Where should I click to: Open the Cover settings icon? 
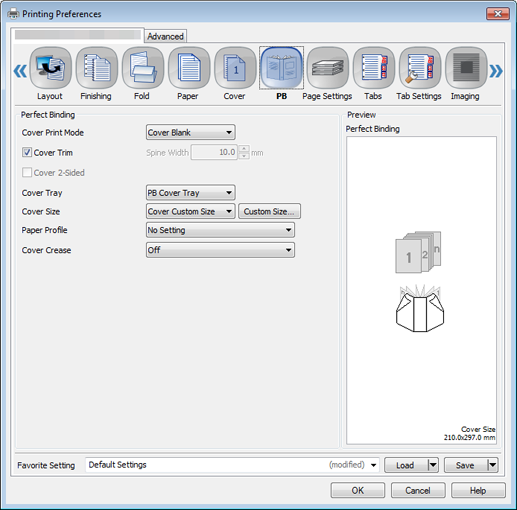[x=235, y=68]
